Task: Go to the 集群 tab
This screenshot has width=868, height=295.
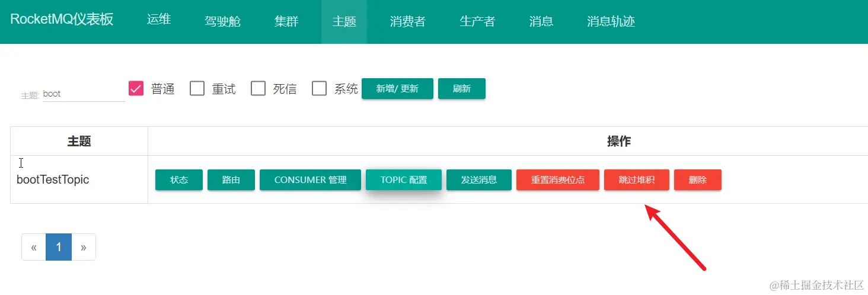Action: [x=286, y=21]
